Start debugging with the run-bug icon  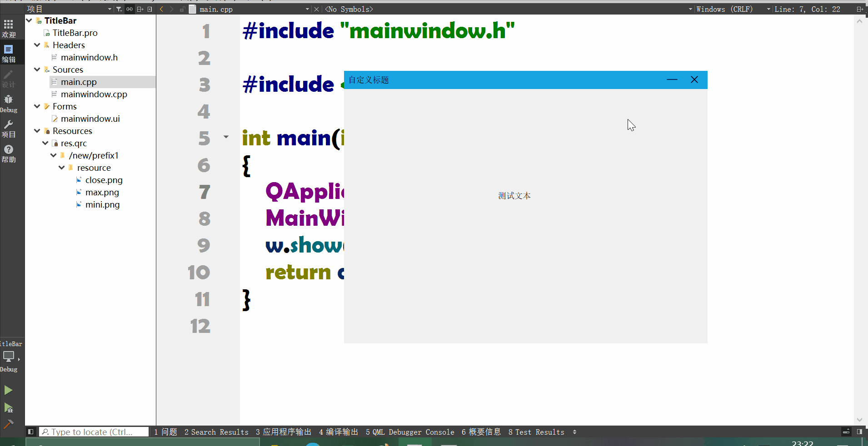pos(8,408)
